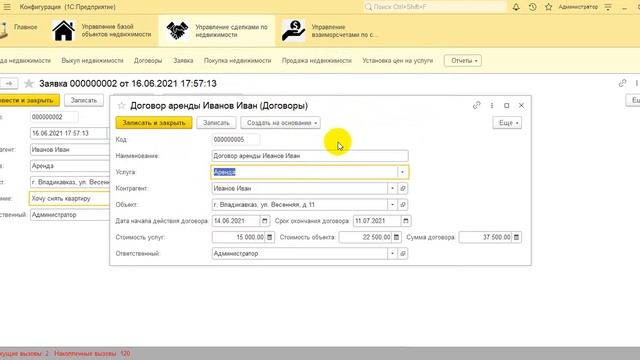Add Заявка document to favorites star

tap(29, 84)
